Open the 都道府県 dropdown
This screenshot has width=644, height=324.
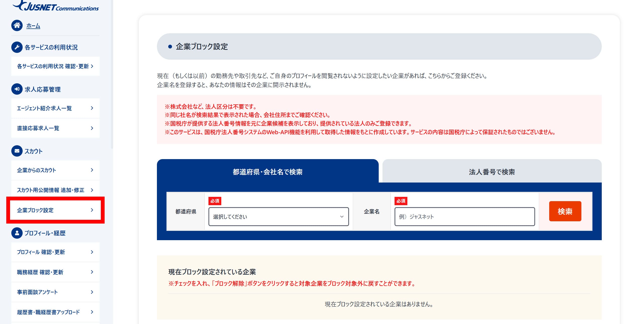[279, 217]
